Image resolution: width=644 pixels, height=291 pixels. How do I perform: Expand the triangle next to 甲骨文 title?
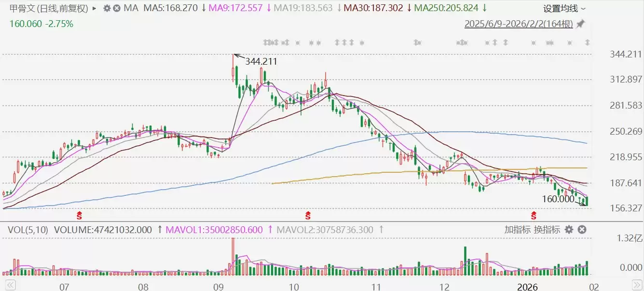point(94,8)
